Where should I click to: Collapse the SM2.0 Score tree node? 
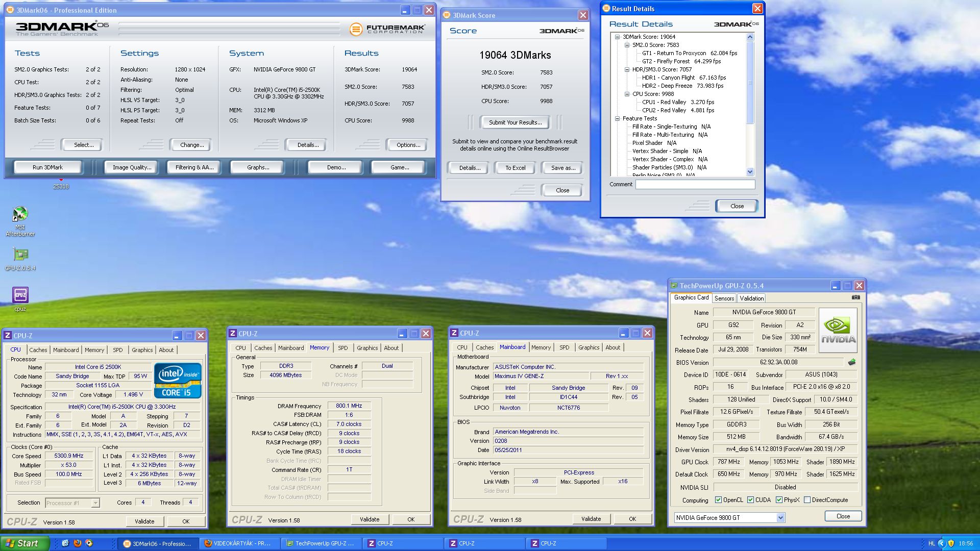[x=627, y=45]
